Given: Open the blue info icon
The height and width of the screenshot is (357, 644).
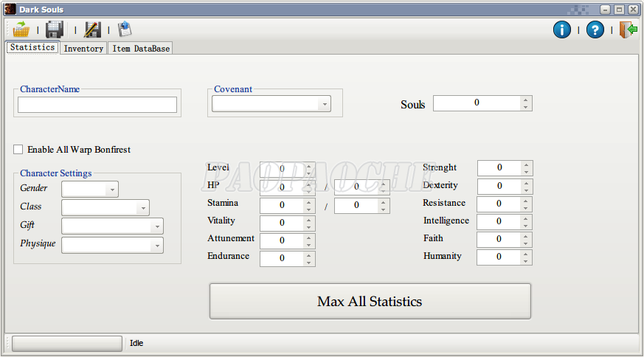Looking at the screenshot, I should click(562, 30).
